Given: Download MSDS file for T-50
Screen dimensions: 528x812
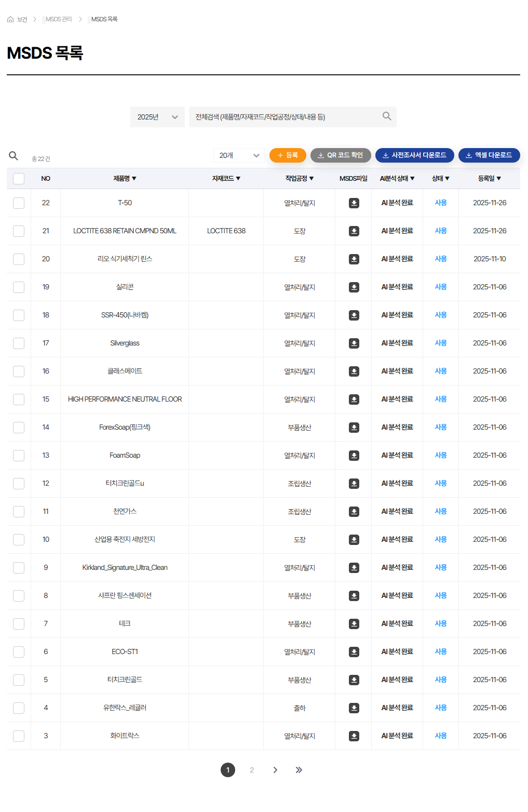Looking at the screenshot, I should tap(354, 203).
